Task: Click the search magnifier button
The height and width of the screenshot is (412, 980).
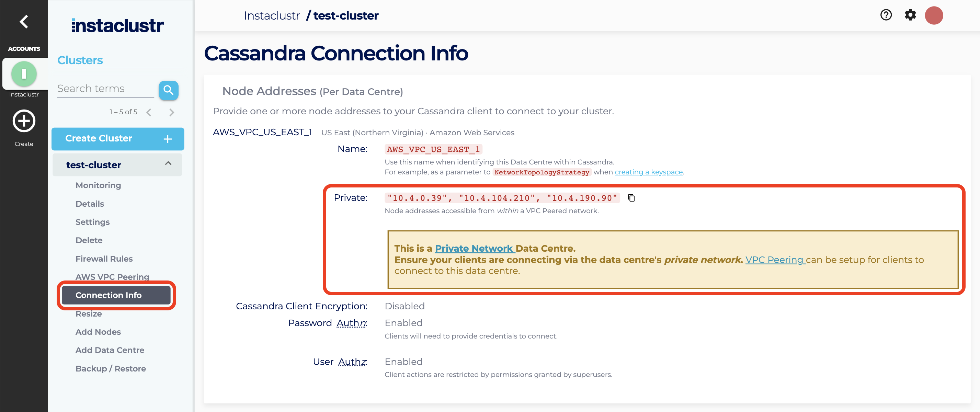Action: tap(169, 91)
